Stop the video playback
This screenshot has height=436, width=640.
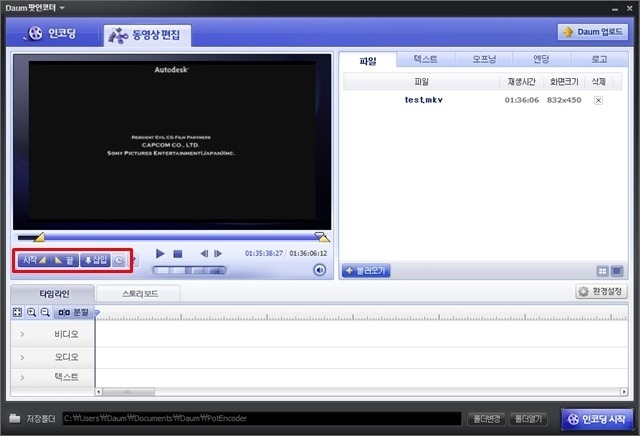[x=178, y=254]
